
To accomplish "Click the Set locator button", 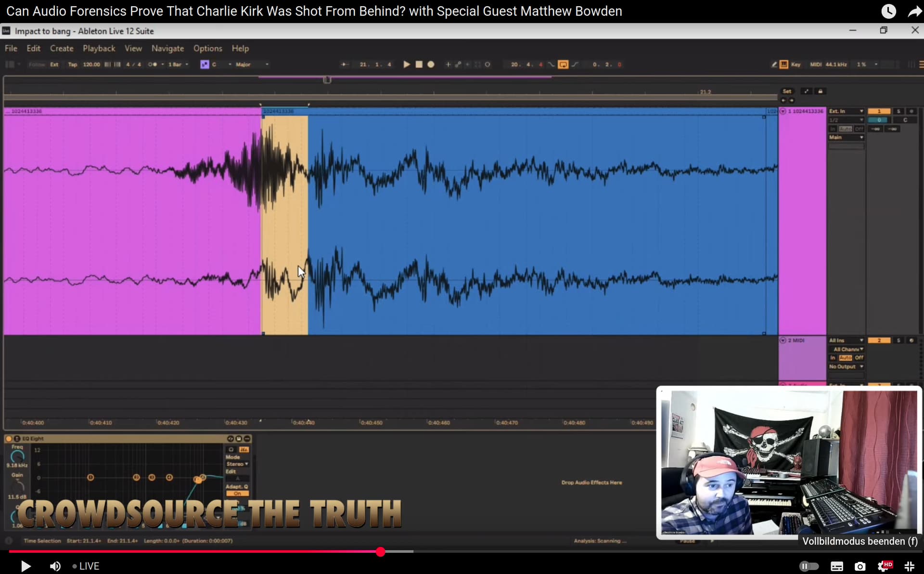I will [787, 91].
